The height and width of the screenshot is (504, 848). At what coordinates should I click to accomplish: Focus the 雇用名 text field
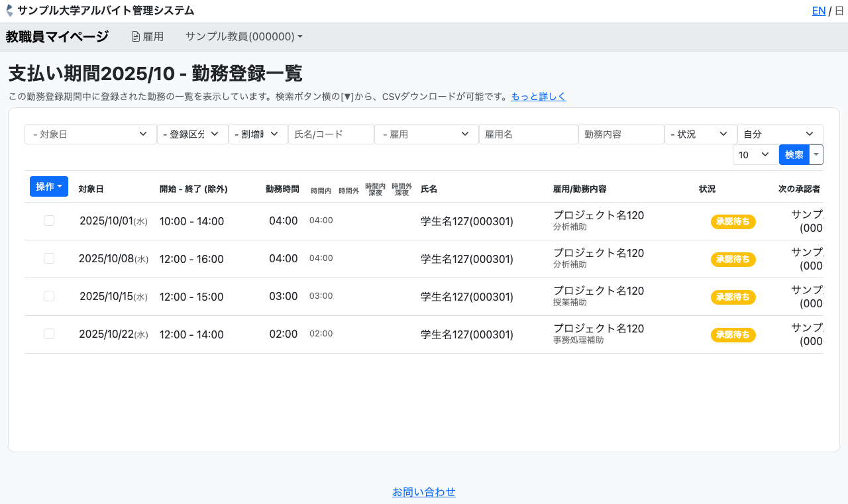528,134
